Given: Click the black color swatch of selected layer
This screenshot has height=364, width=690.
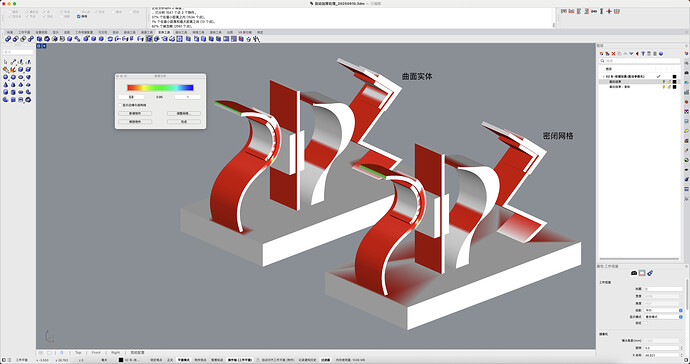Looking at the screenshot, I should [x=675, y=82].
